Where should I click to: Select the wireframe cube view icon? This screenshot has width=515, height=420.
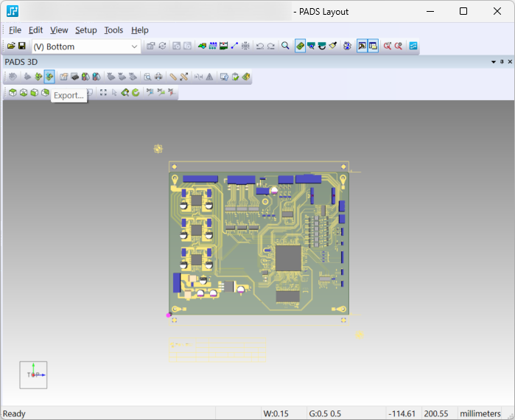tap(24, 93)
